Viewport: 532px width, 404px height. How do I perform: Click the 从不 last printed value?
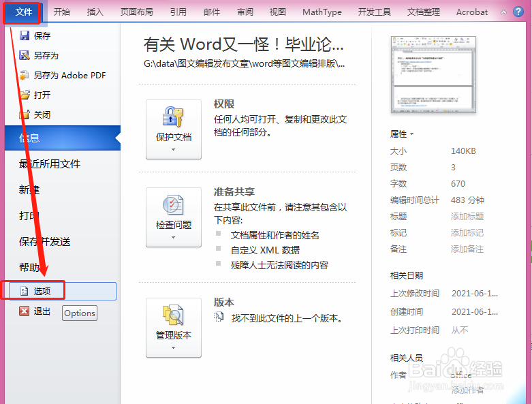point(460,330)
